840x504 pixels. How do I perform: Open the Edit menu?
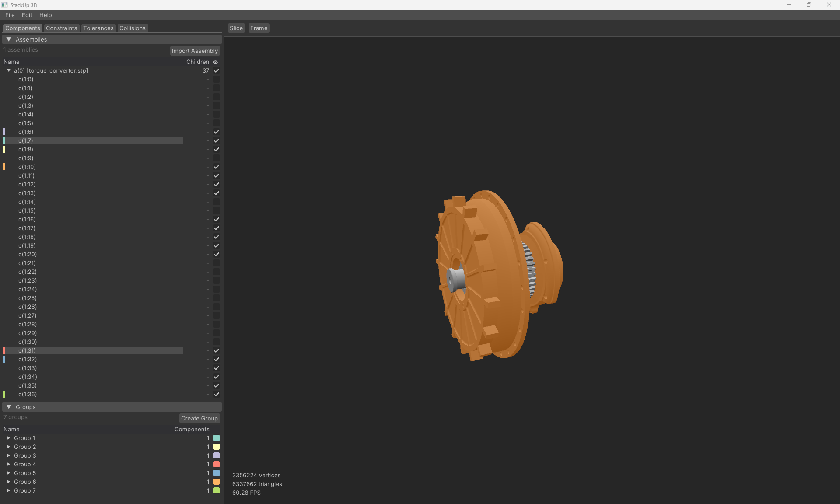point(27,15)
